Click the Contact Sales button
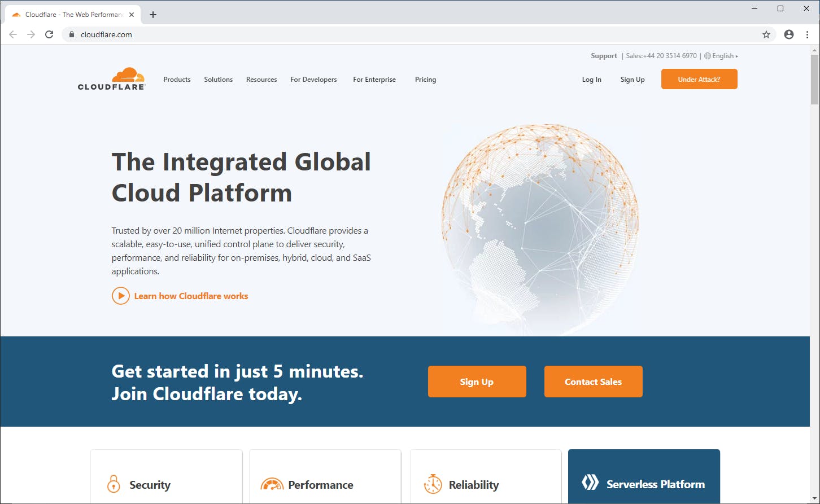 (594, 382)
